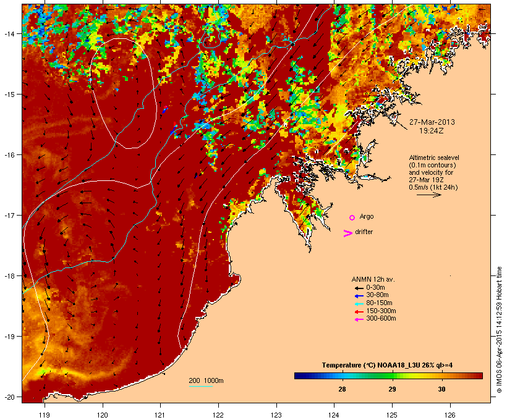Screen dimensions: 507x420
Task: Click the 121 longitude axis label
Action: click(160, 415)
